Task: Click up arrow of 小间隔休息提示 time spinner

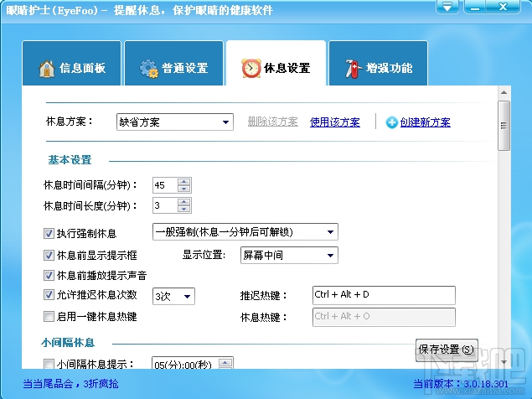Action: [x=225, y=363]
